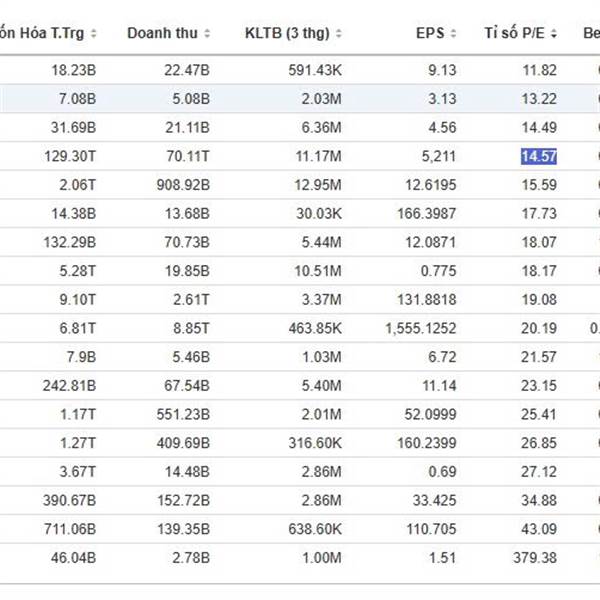This screenshot has height=600, width=600.
Task: Click the sort arrows beside Doanh thu
Action: point(208,33)
